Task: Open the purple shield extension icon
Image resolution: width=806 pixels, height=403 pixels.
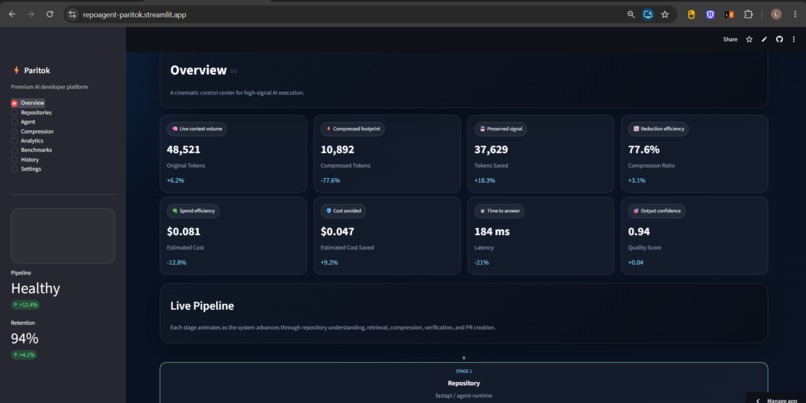Action: 710,14
